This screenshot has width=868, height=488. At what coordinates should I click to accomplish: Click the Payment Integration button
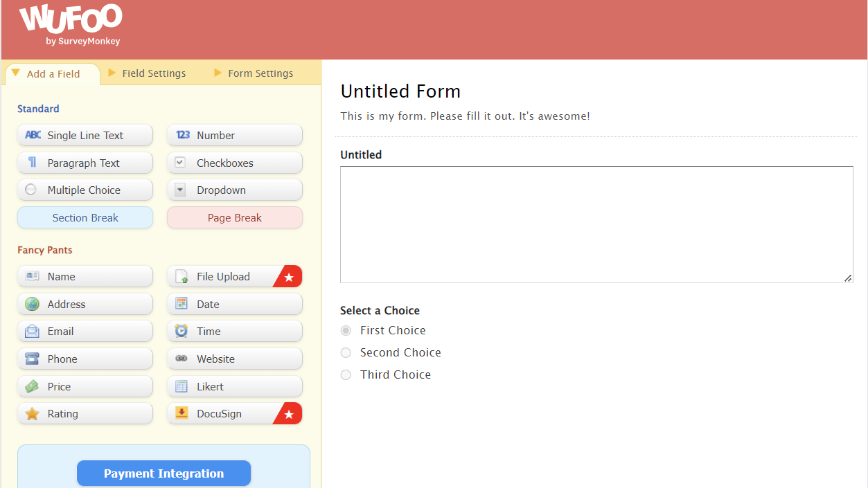coord(163,473)
